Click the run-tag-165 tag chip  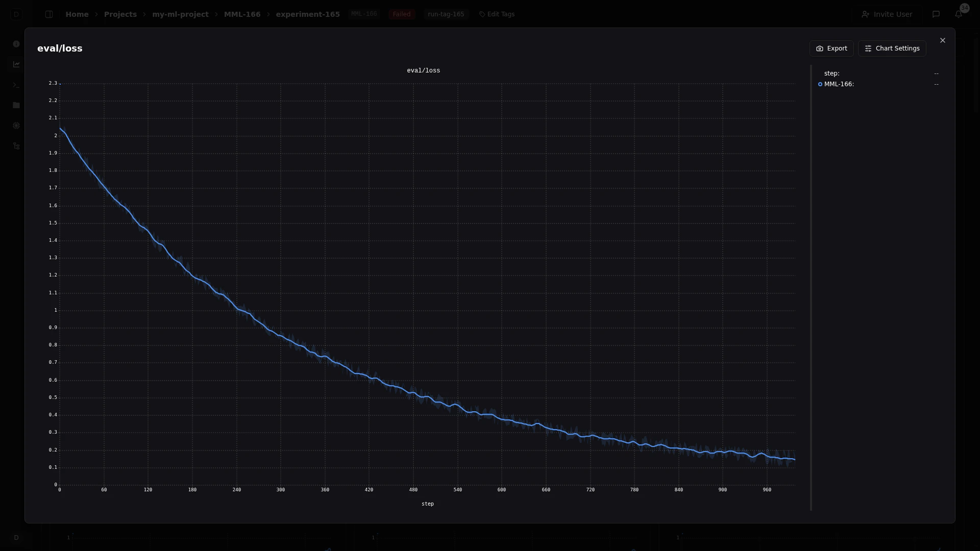pyautogui.click(x=446, y=14)
